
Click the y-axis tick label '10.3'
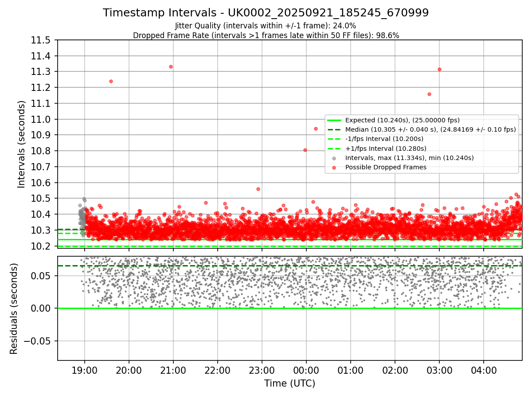(x=42, y=230)
